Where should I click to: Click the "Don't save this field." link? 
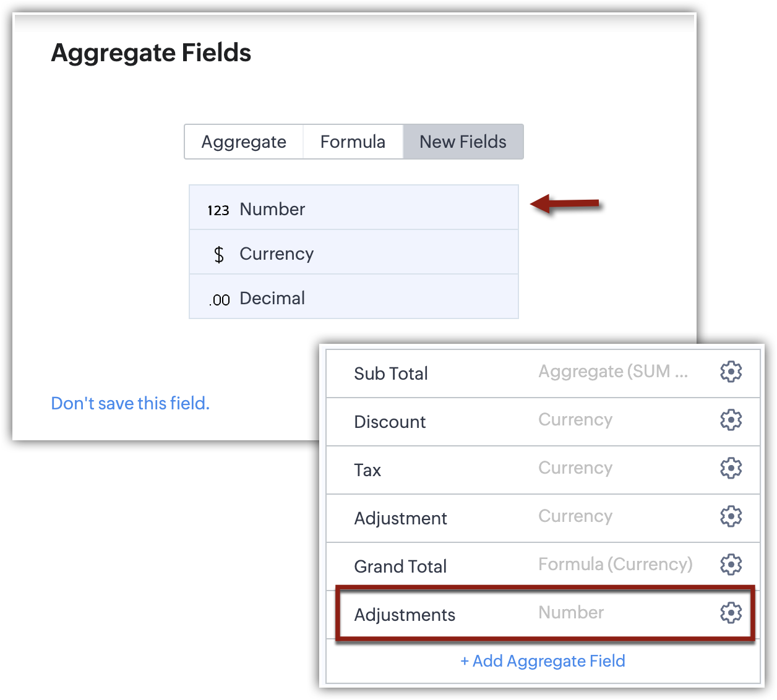point(130,403)
